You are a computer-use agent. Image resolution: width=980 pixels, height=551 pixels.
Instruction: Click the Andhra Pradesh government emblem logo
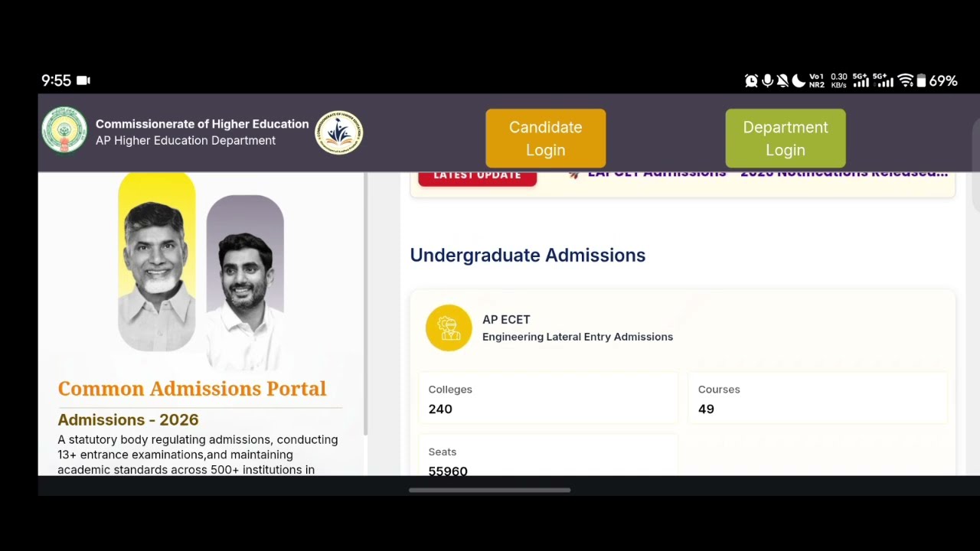64,131
